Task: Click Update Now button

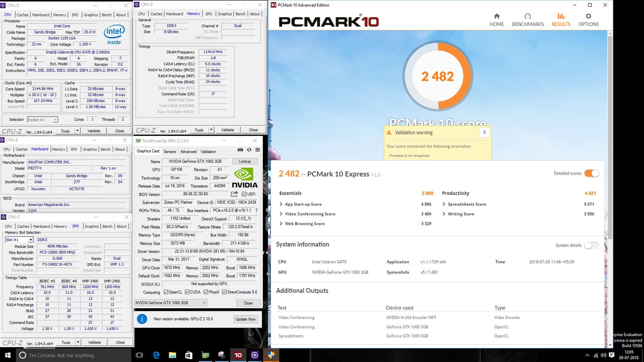Action: pos(246,319)
